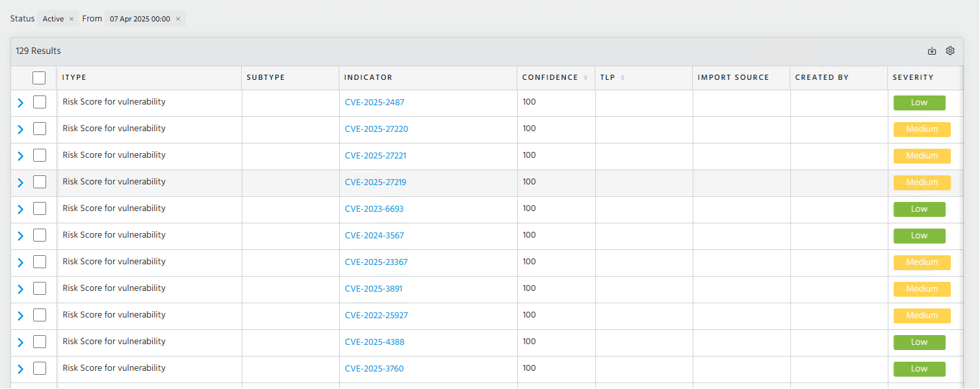Open indicator link CVE-2025-4388
Viewport: 980px width, 389px height.
point(374,342)
